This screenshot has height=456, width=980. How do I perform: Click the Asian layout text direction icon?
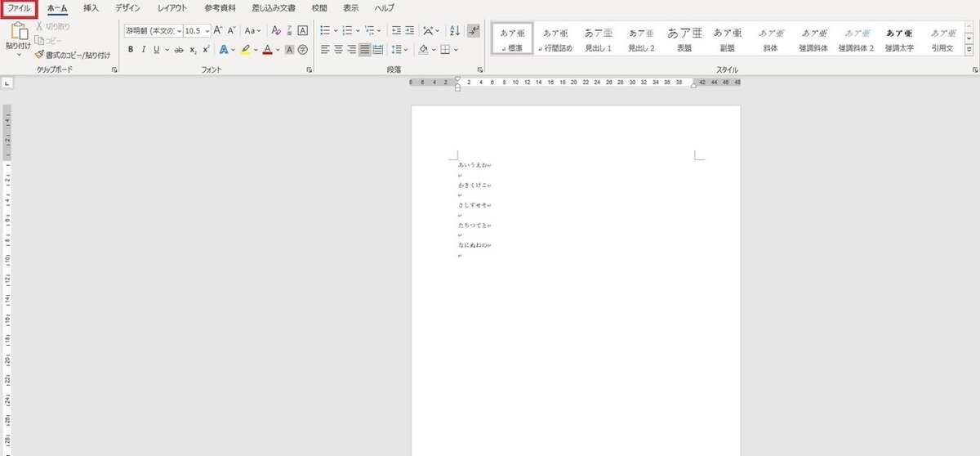429,30
